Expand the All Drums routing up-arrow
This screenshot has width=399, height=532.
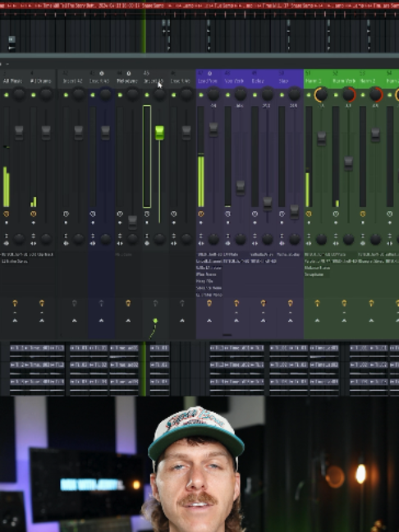pyautogui.click(x=42, y=321)
